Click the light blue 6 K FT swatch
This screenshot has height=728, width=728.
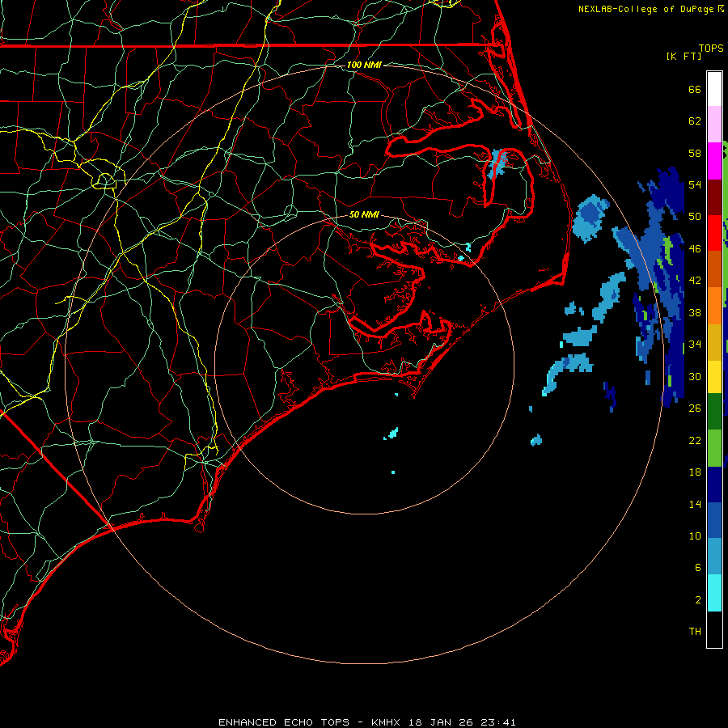pos(714,557)
